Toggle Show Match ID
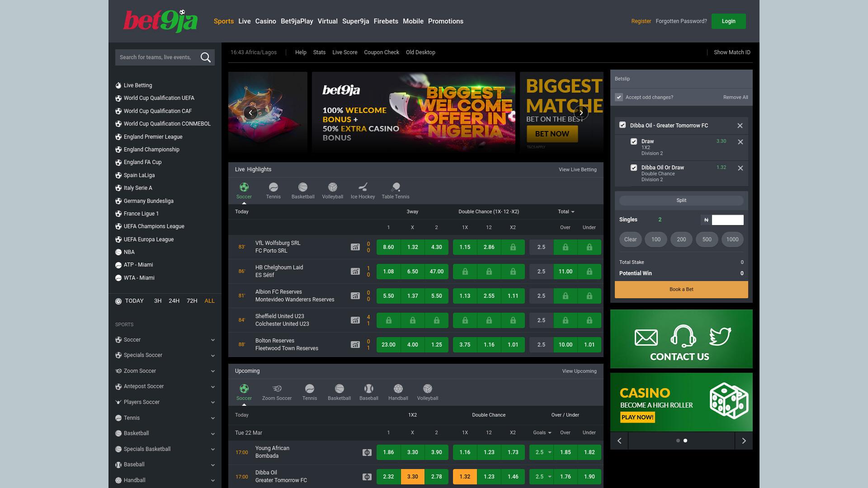This screenshot has width=868, height=488. pyautogui.click(x=732, y=52)
